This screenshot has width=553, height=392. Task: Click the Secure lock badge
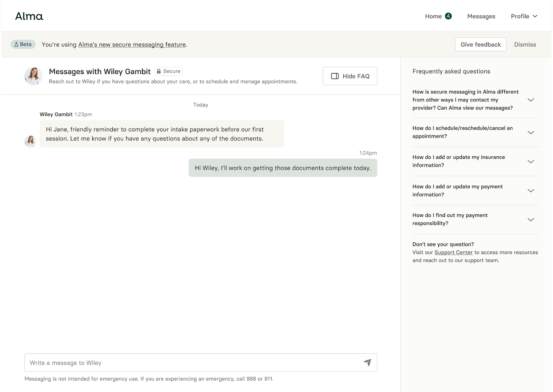[168, 71]
